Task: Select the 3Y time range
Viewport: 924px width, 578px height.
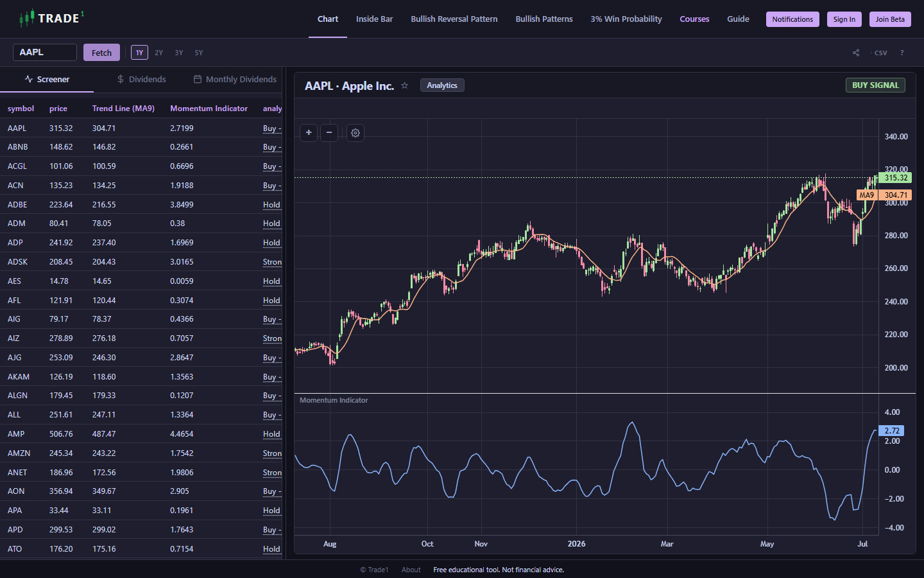Action: click(179, 53)
